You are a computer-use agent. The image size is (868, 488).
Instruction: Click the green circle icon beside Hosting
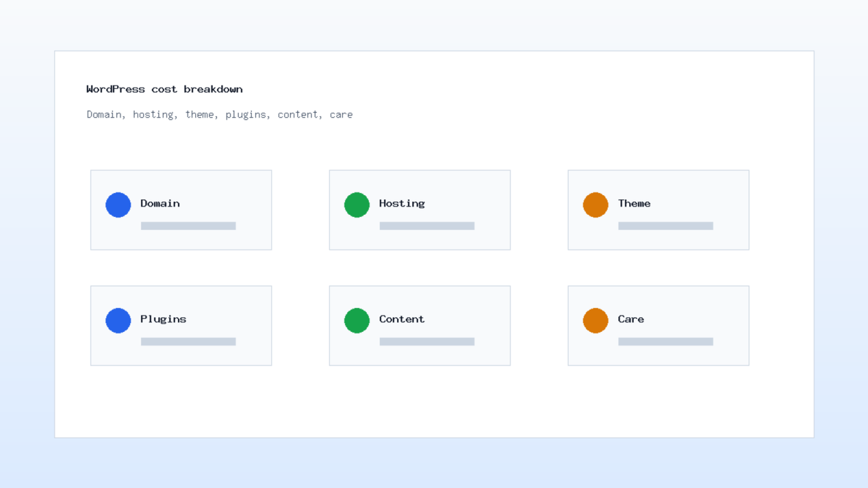tap(357, 205)
